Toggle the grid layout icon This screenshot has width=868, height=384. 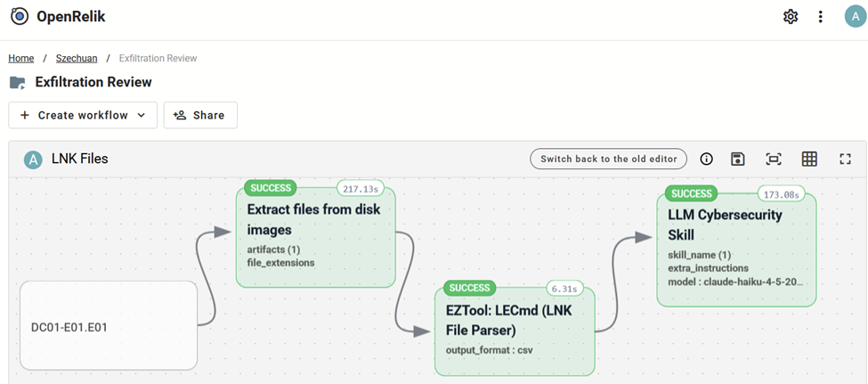809,159
